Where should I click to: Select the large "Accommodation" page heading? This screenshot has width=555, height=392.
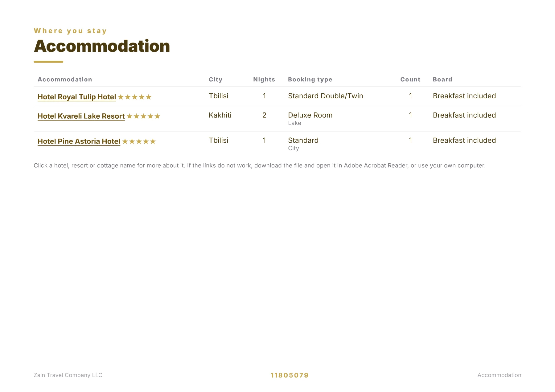click(x=102, y=46)
